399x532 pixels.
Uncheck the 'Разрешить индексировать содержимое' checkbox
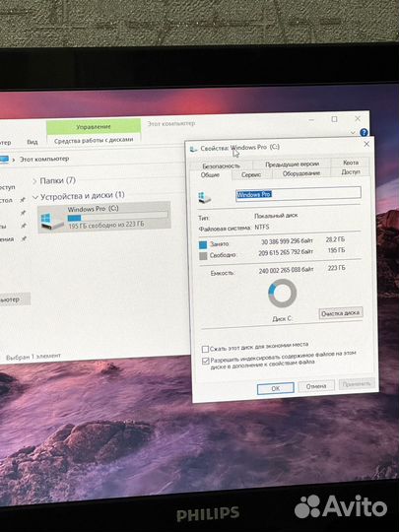[x=205, y=361]
